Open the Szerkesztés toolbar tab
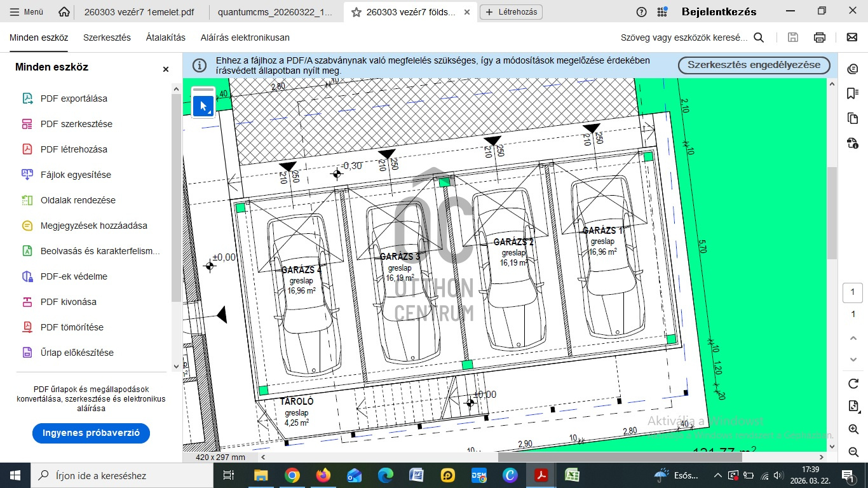Screen dimensions: 868x488 [x=107, y=37]
